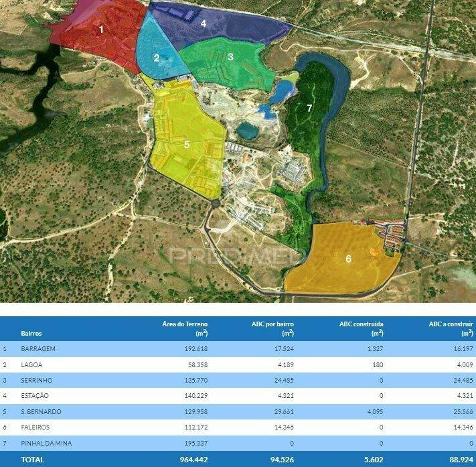
Task: Click the red zone numbered 1
Action: point(101,29)
